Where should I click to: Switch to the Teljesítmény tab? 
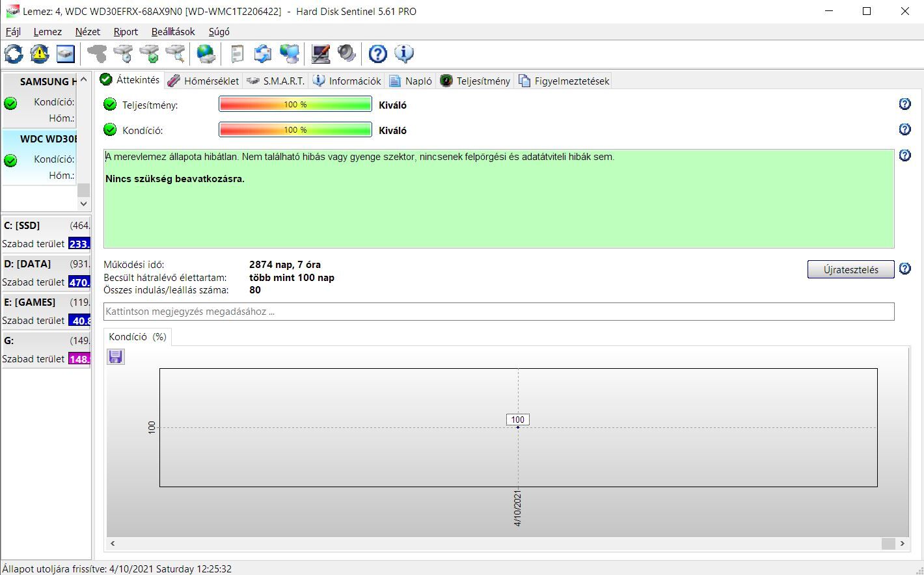(x=475, y=81)
